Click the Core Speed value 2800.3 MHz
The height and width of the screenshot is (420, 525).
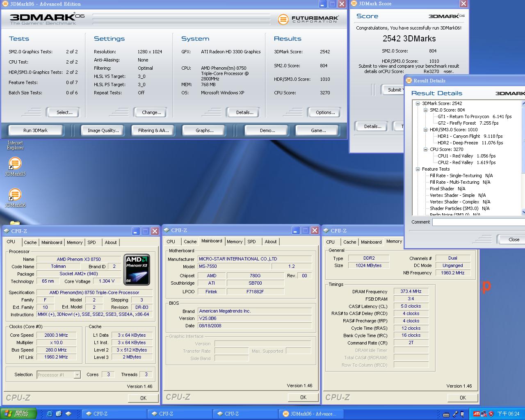(56, 335)
